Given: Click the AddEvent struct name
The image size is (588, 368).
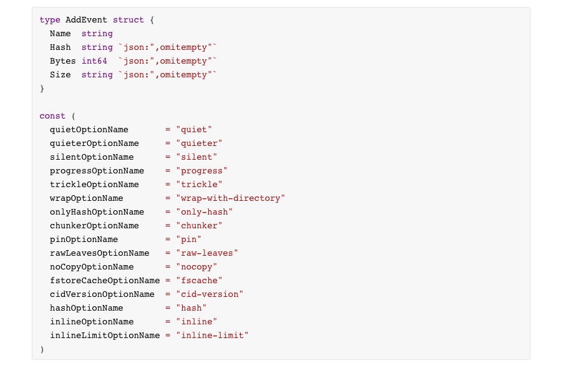Looking at the screenshot, I should pyautogui.click(x=86, y=20).
